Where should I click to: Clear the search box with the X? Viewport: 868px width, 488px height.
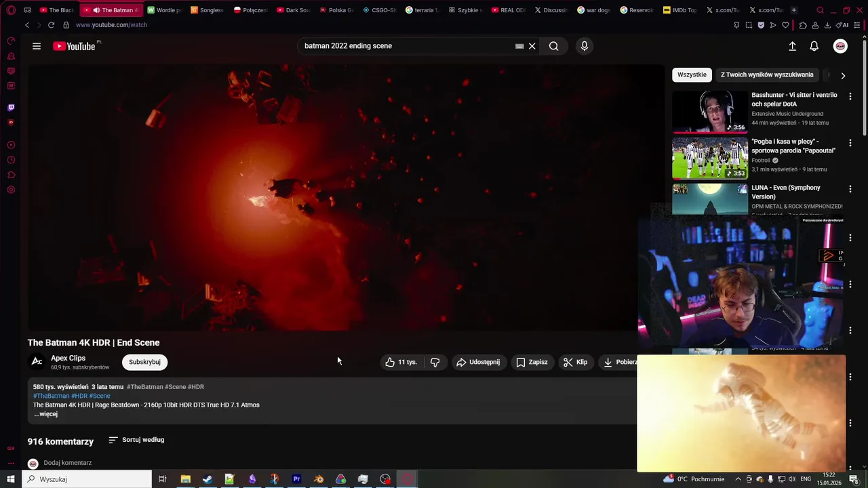tap(532, 46)
